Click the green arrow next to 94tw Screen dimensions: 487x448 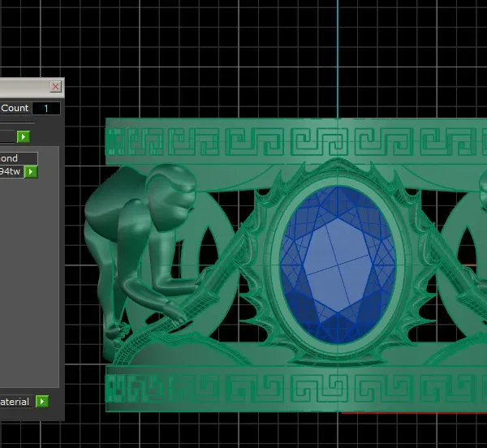click(31, 172)
